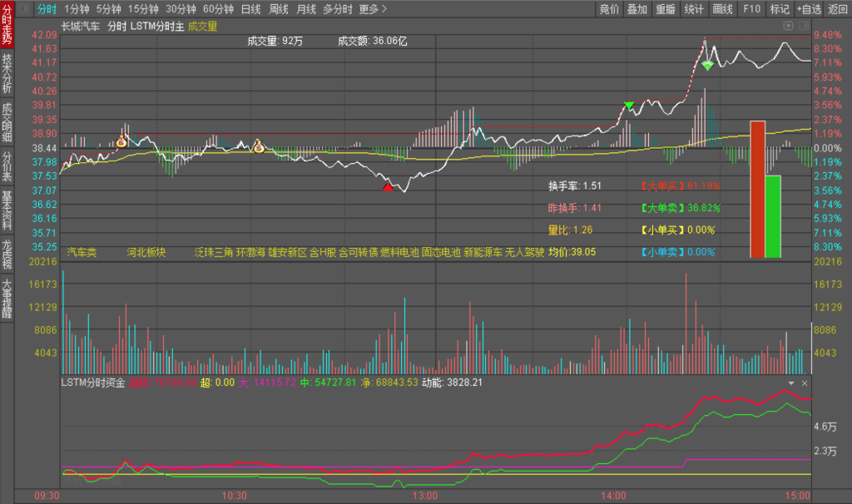The width and height of the screenshot is (852, 504).
Task: Close the LSTM分时资金 indicator panel
Action: pyautogui.click(x=805, y=383)
